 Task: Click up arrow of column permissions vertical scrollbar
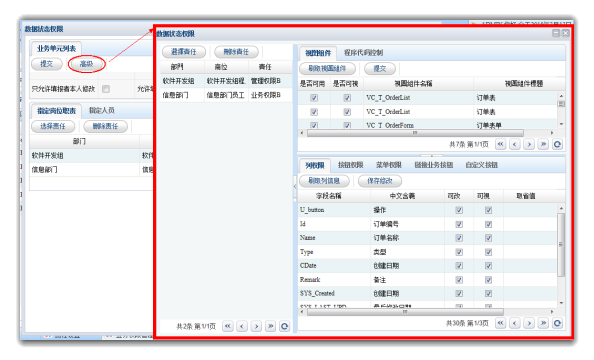[561, 208]
